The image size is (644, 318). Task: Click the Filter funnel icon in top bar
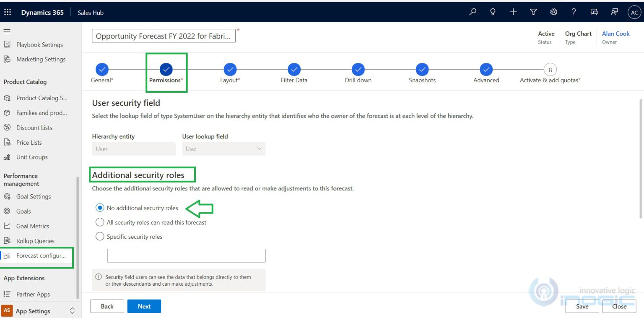[x=533, y=12]
